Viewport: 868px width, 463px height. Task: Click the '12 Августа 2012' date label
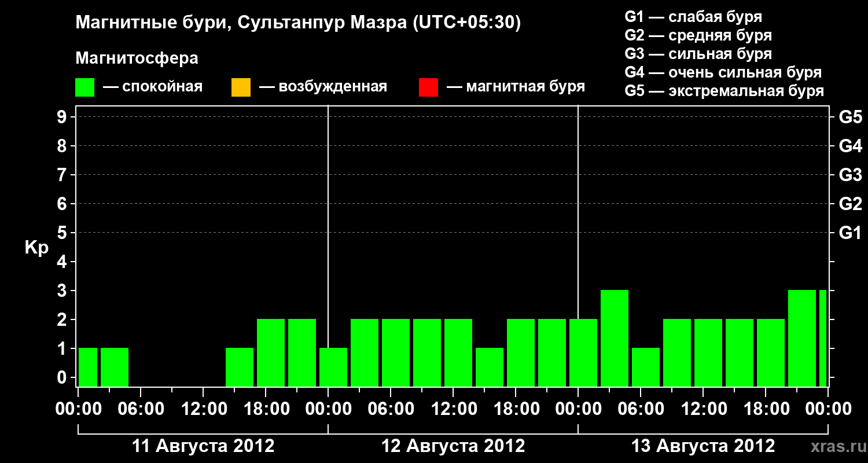click(x=453, y=446)
